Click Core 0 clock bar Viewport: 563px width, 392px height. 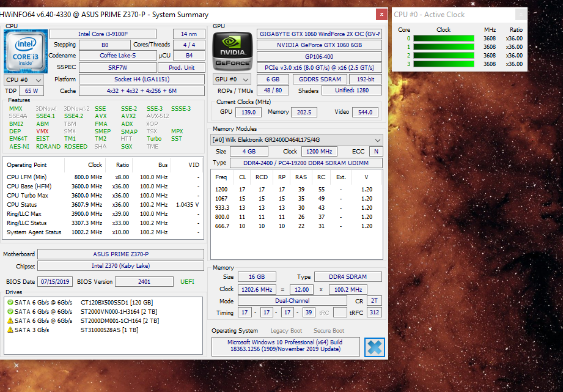(x=444, y=39)
